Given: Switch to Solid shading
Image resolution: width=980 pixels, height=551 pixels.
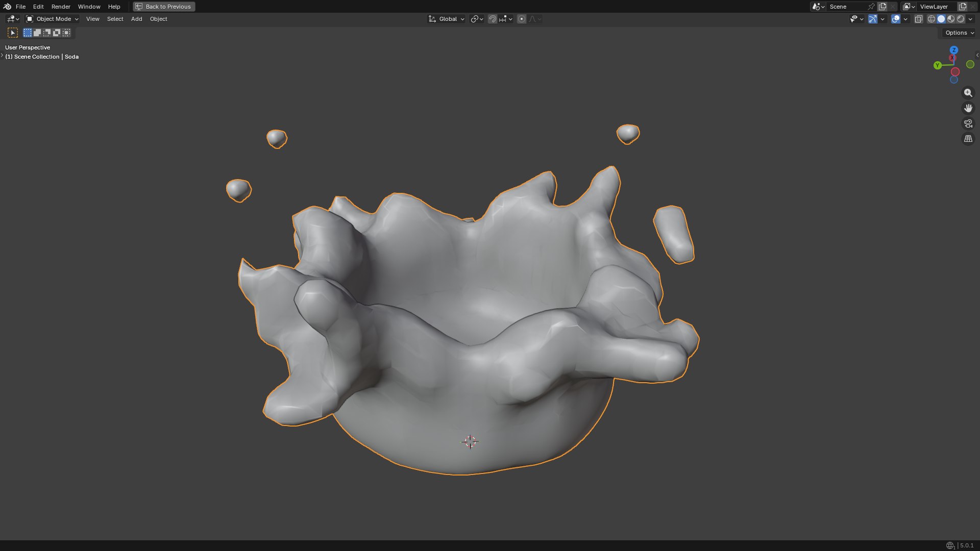Looking at the screenshot, I should (941, 19).
